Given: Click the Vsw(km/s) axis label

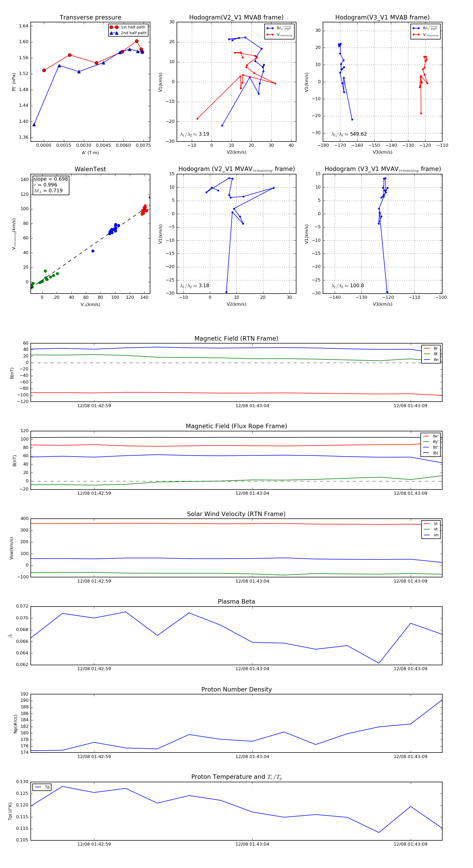Looking at the screenshot, I should coord(12,548).
